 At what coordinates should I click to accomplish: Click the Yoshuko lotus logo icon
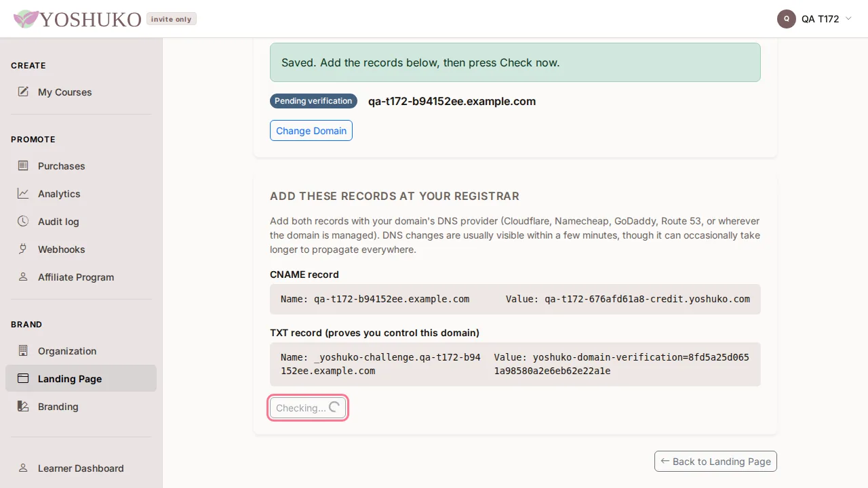tap(26, 19)
